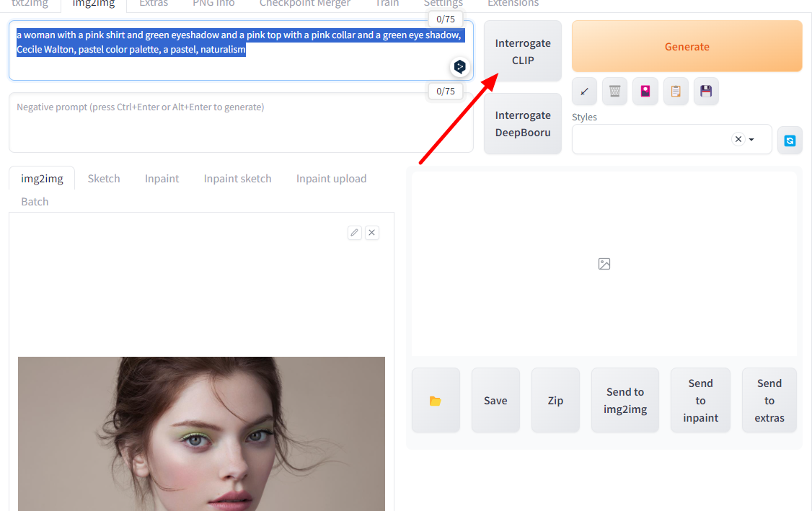This screenshot has width=812, height=511.
Task: Open the PNG Info tab
Action: 213,3
